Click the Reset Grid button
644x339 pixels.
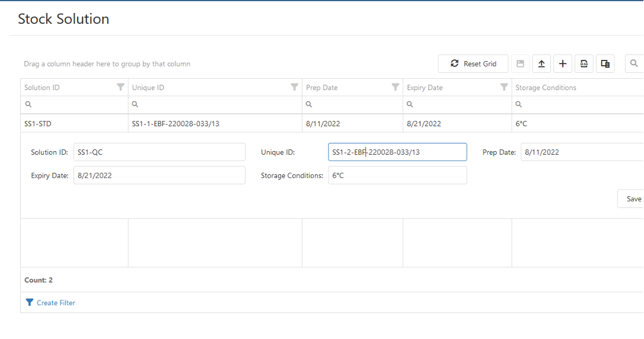[x=473, y=64]
